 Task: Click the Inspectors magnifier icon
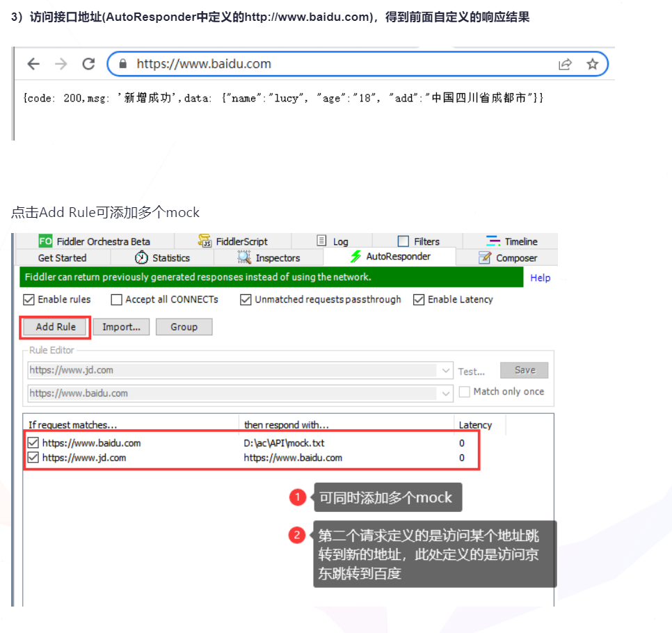(x=244, y=257)
